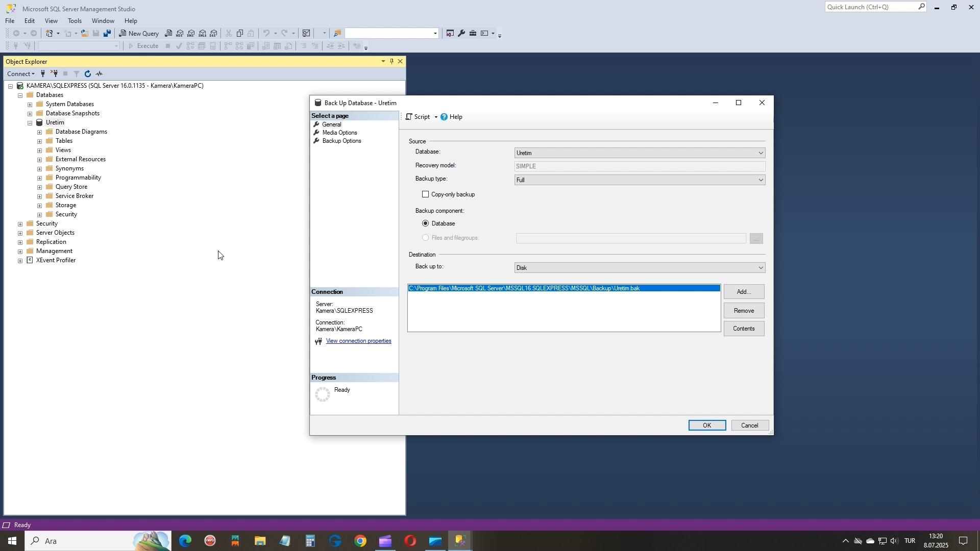Select the XEvent Profiler node
This screenshot has width=980, height=551.
tap(56, 260)
